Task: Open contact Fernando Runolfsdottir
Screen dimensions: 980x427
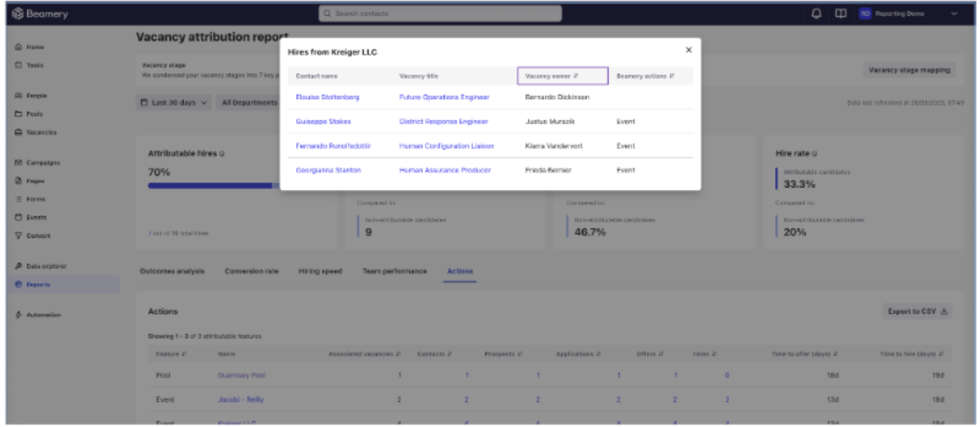Action: (333, 145)
